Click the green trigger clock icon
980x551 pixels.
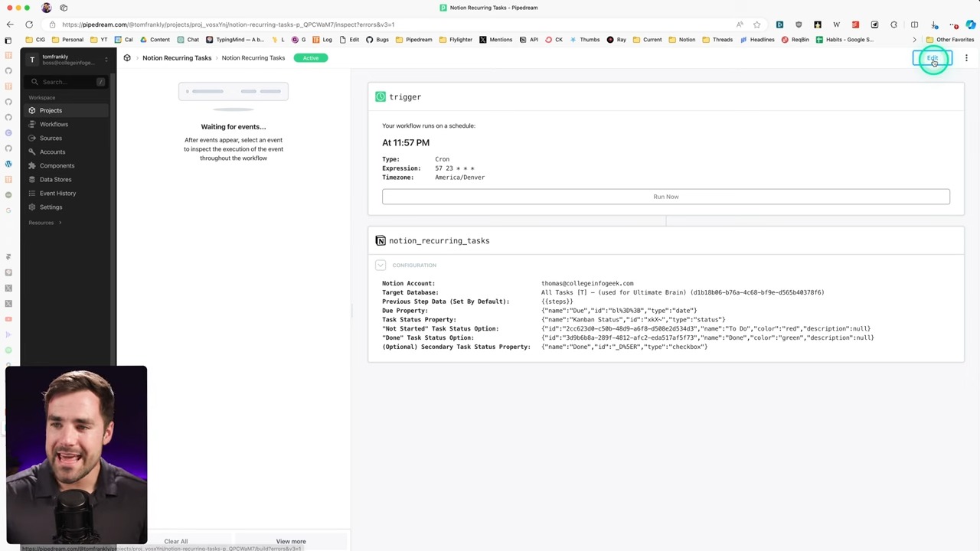click(381, 97)
